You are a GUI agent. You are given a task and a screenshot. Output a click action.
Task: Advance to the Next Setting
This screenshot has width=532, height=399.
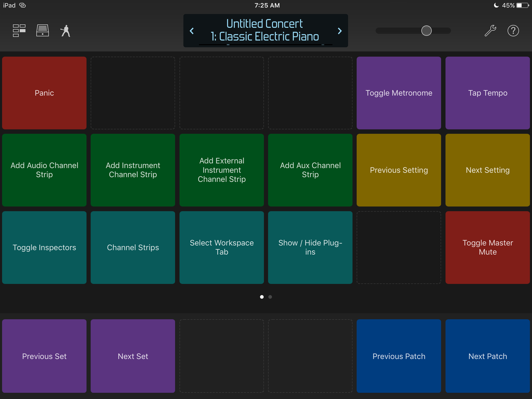(487, 170)
